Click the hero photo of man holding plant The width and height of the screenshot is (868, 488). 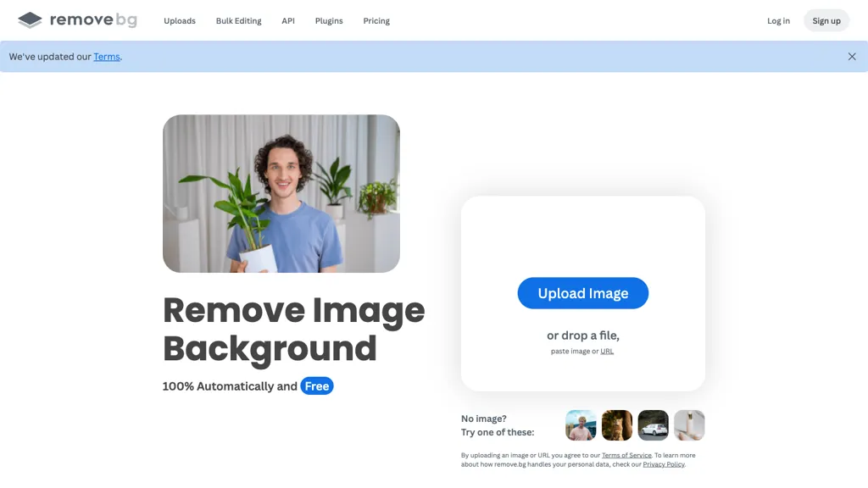(281, 194)
